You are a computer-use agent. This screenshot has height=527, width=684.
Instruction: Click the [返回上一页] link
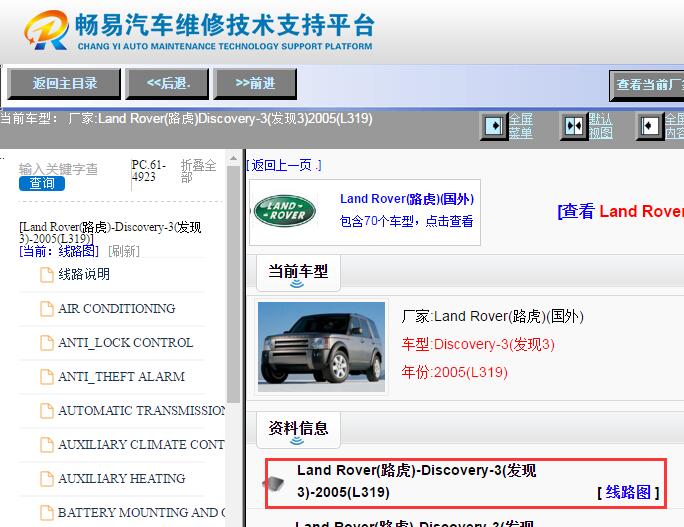(x=284, y=165)
